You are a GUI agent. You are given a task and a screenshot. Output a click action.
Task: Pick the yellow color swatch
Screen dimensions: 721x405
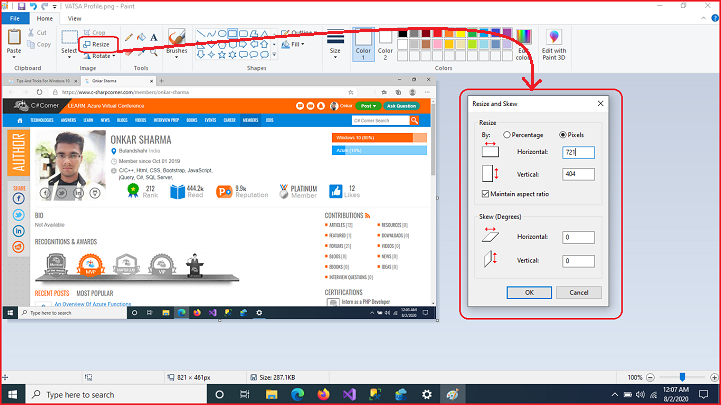tap(460, 34)
